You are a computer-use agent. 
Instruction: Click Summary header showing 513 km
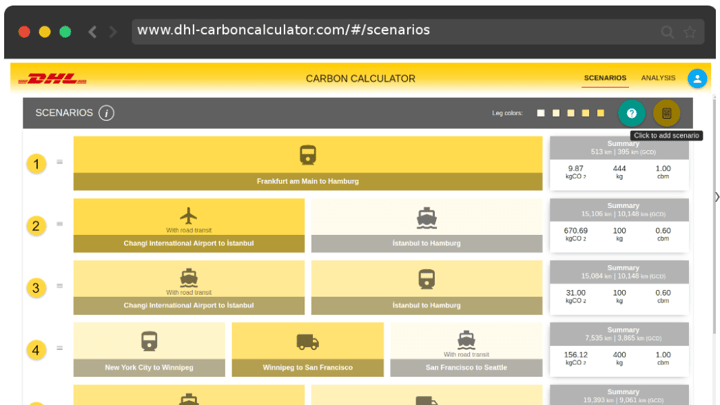coord(619,148)
